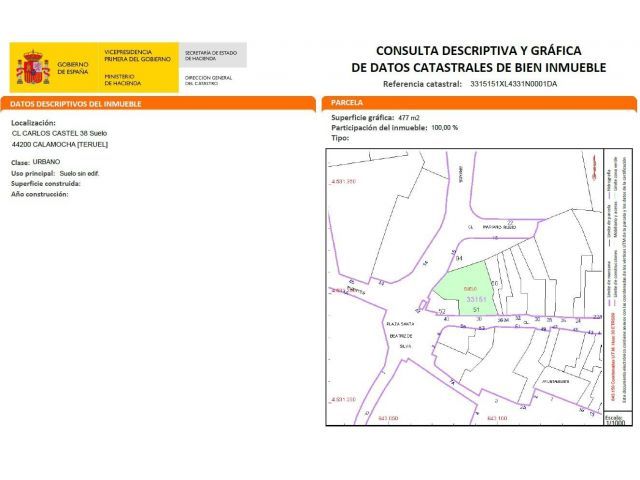
Task: Click the vertical map legend strip
Action: click(618, 280)
